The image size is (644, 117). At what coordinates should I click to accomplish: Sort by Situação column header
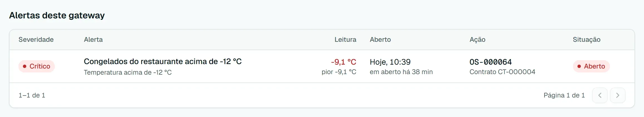click(x=587, y=40)
